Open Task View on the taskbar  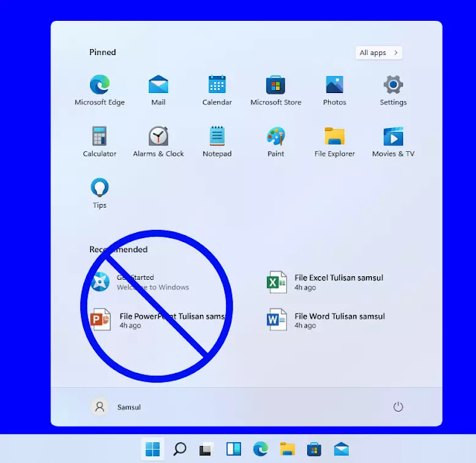point(206,450)
